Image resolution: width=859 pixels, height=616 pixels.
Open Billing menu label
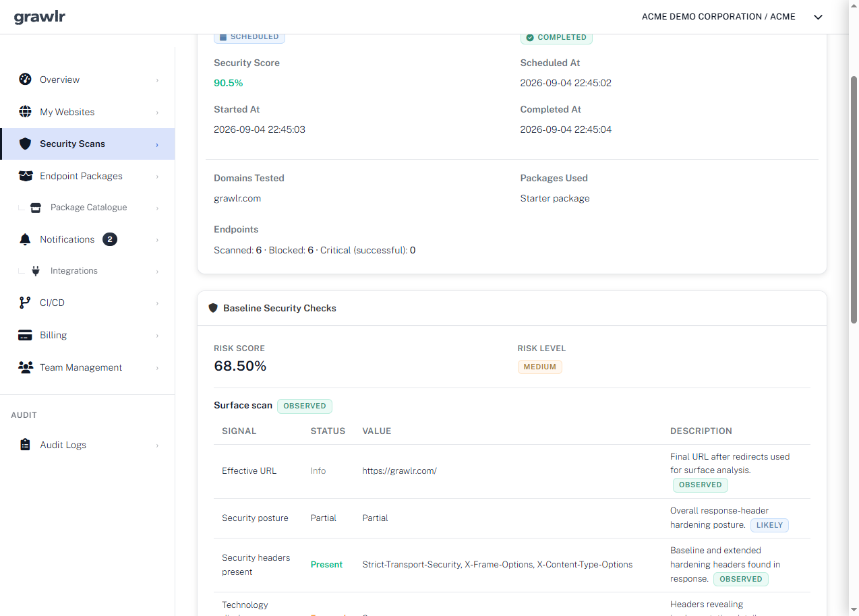coord(53,335)
